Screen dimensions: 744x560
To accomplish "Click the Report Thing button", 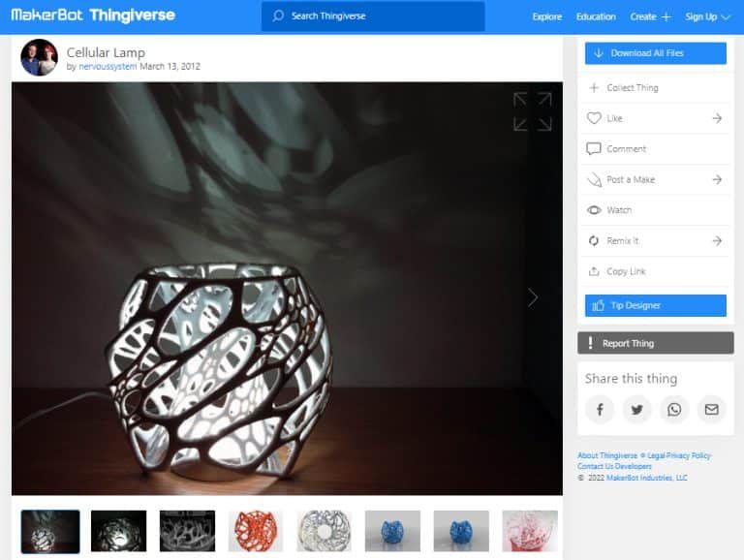I will [x=655, y=343].
